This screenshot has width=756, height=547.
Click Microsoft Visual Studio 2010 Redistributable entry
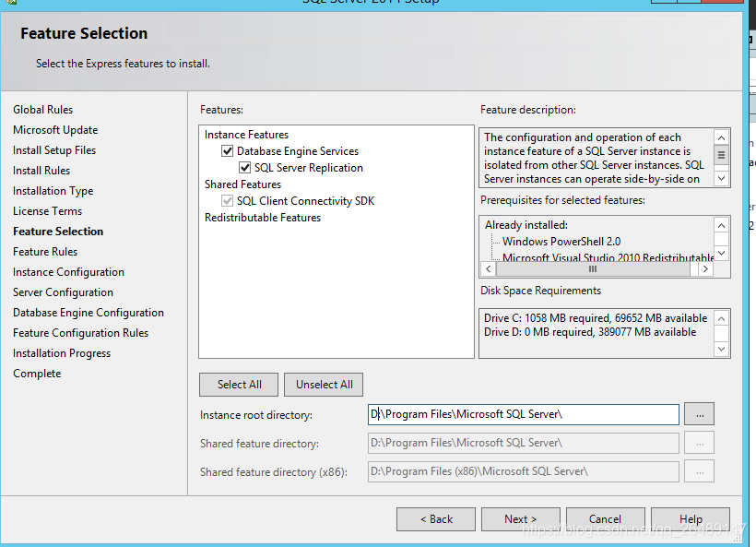click(x=608, y=257)
